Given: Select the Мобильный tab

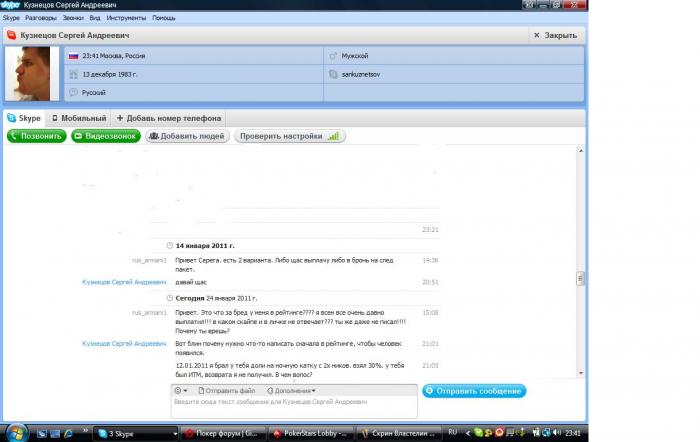Looking at the screenshot, I should [x=79, y=118].
